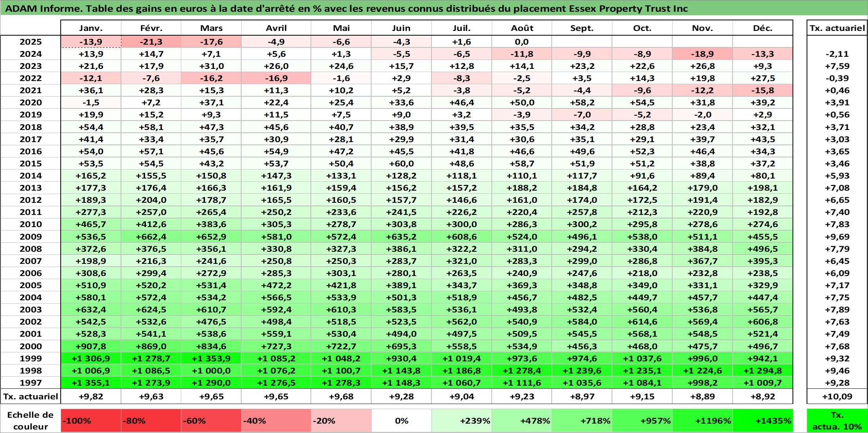
Task: Click the +1 353,9 cell for March 1999
Action: pyautogui.click(x=211, y=358)
